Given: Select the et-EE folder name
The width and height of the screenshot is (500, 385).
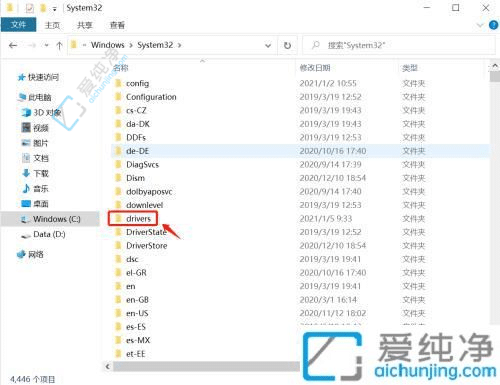Looking at the screenshot, I should coord(136,354).
